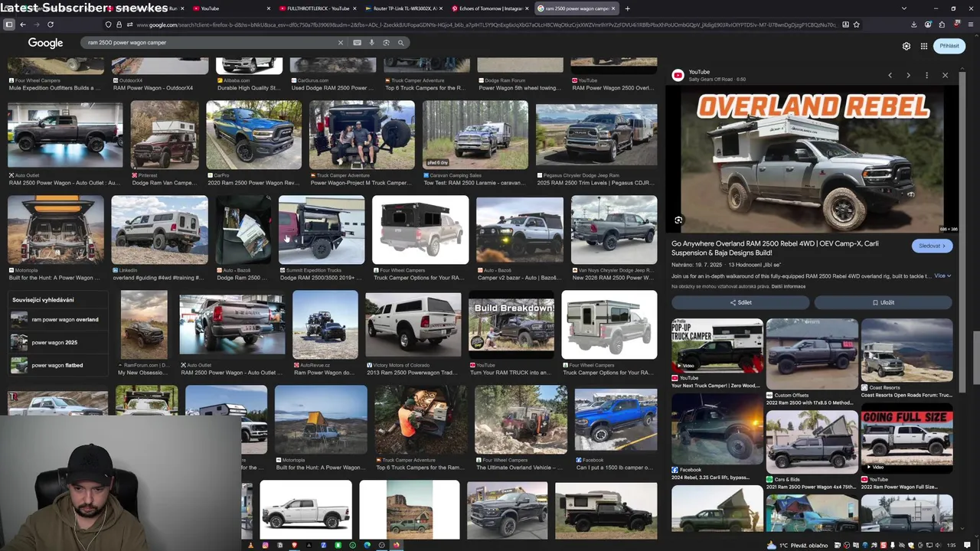Screen dimensions: 980x551
Task: Click the Sdílet share button
Action: 740,302
